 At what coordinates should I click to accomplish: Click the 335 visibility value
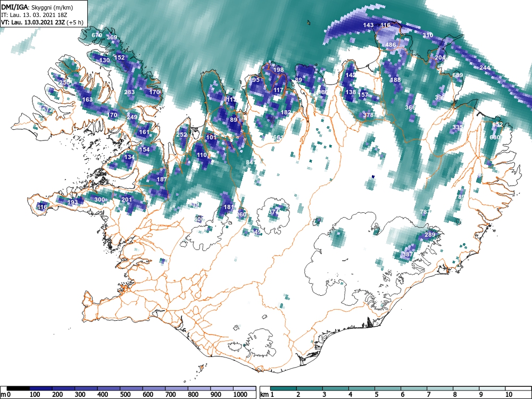tap(458, 127)
